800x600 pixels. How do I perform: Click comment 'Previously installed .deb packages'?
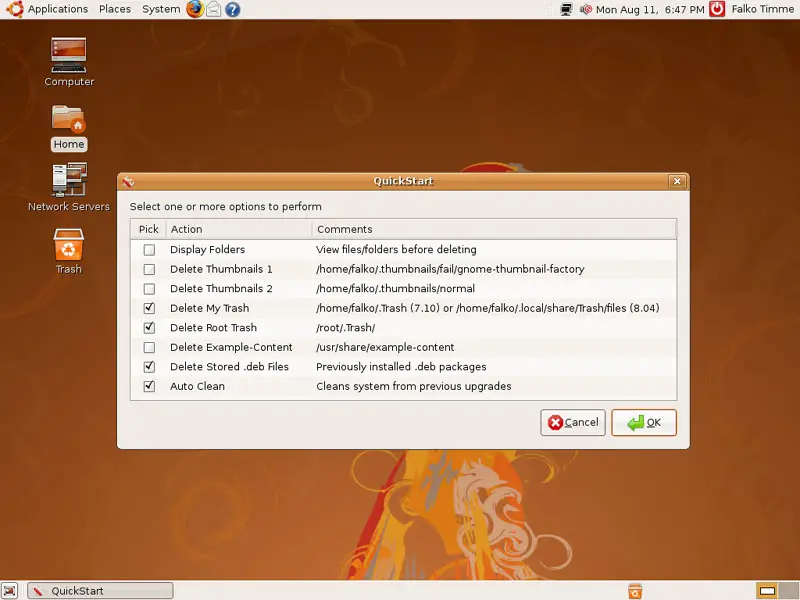pyautogui.click(x=401, y=367)
